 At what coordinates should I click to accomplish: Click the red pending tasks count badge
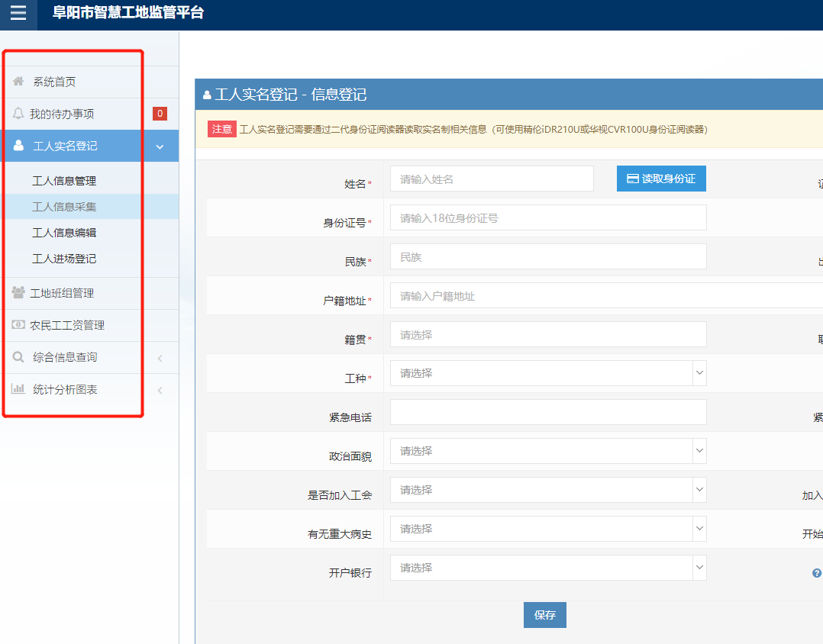(x=160, y=114)
